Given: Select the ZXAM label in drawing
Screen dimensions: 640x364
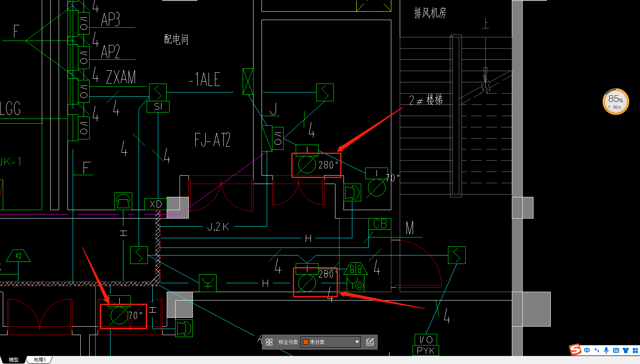Looking at the screenshot, I should point(121,77).
